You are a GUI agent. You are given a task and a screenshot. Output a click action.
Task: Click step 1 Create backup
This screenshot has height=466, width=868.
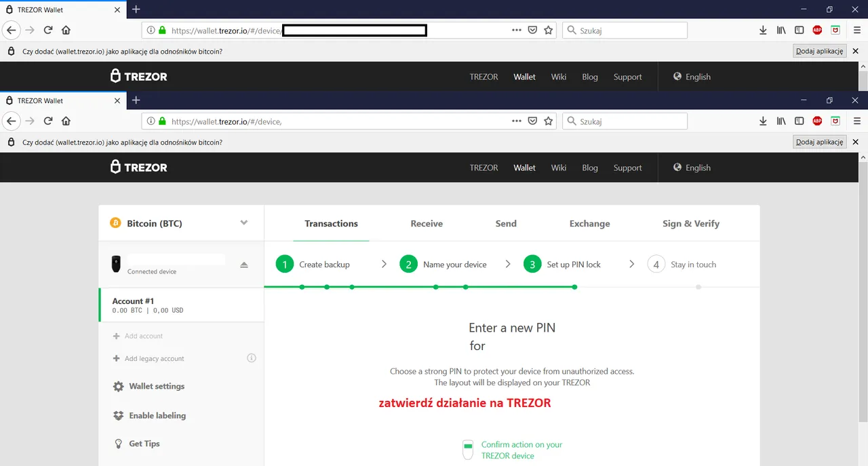313,265
